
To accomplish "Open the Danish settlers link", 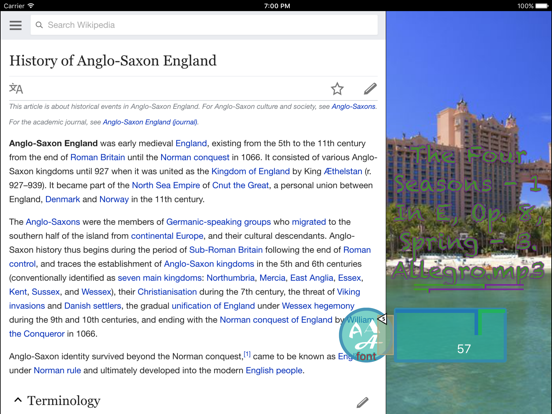I will click(x=93, y=306).
